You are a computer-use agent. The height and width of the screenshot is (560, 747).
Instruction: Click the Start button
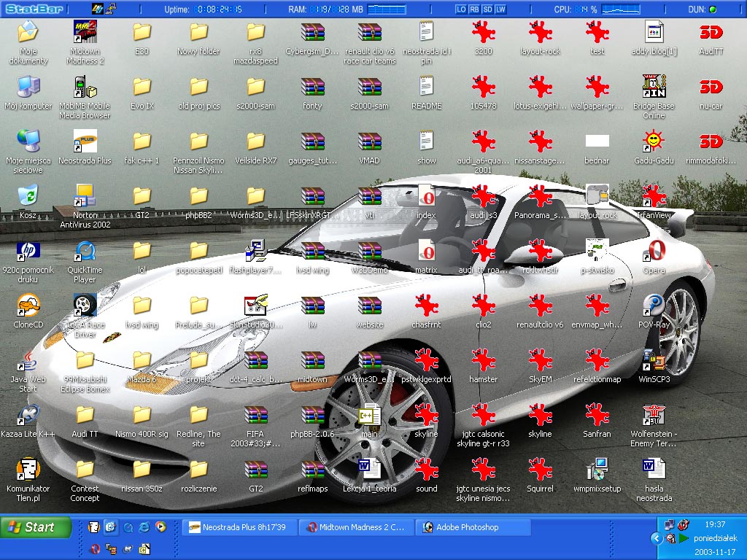[31, 527]
